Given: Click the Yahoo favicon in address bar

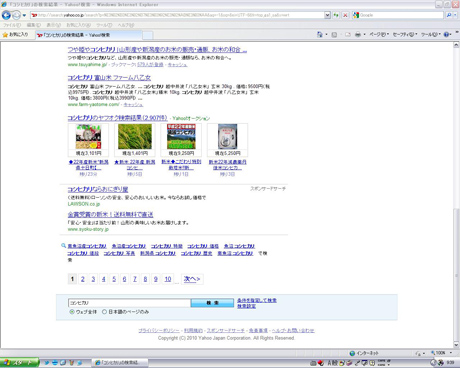Looking at the screenshot, I should 34,15.
